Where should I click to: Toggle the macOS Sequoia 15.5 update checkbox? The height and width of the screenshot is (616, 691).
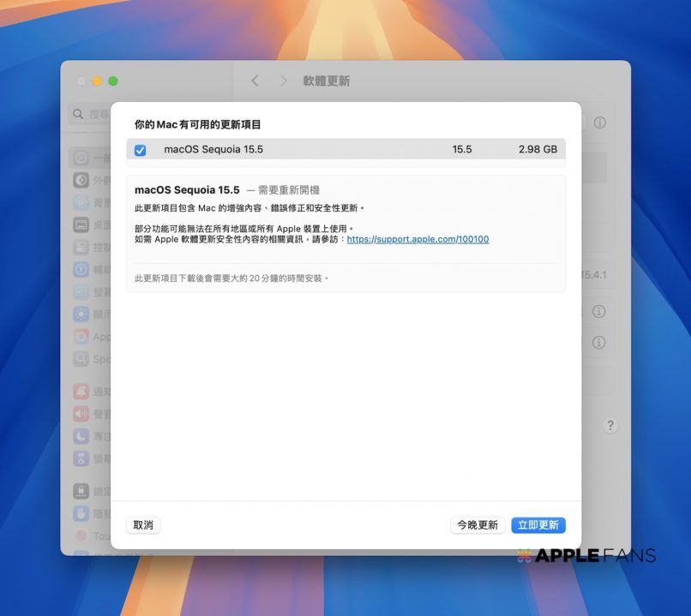141,150
